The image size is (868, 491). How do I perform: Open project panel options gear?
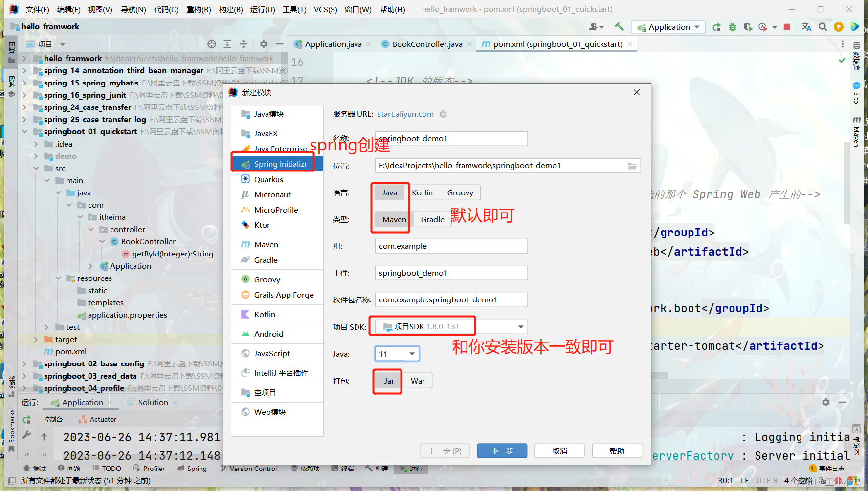click(264, 44)
